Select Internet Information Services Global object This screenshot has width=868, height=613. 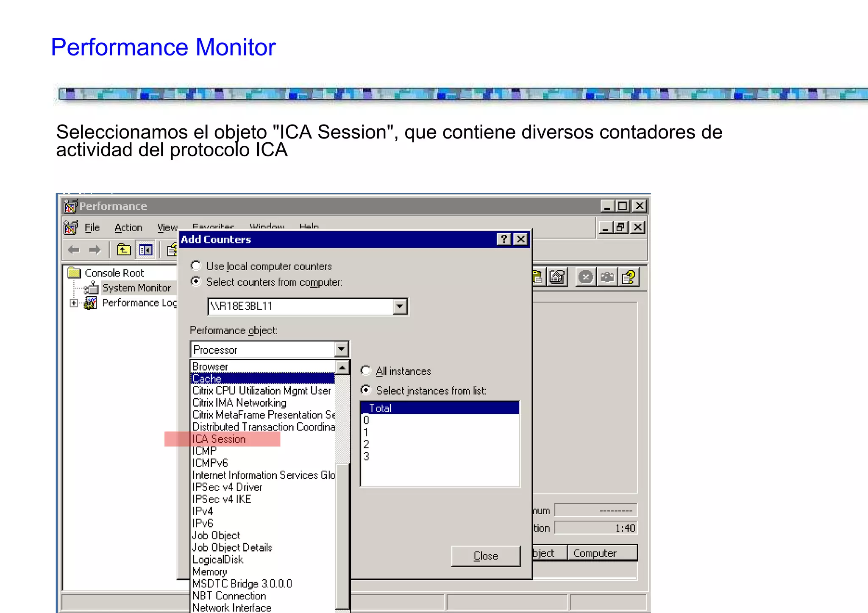263,475
